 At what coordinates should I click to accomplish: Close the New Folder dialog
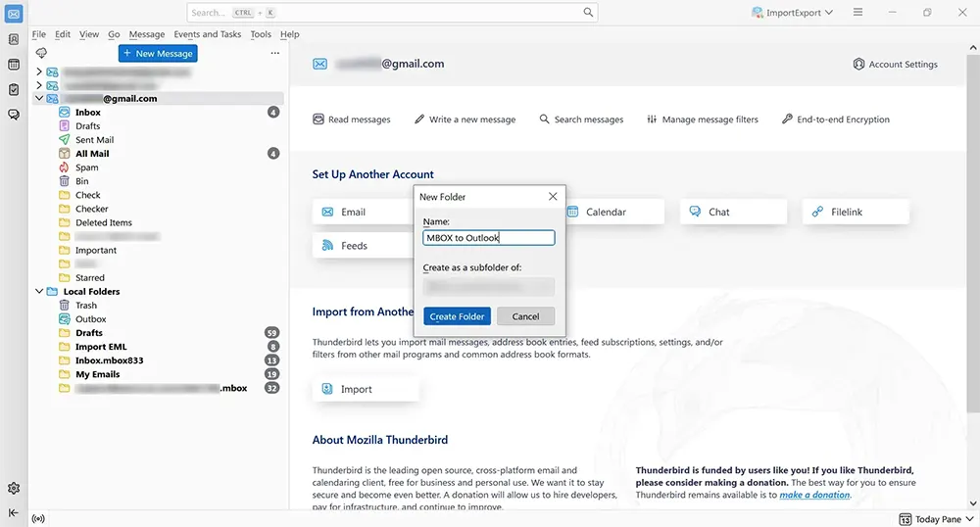point(553,197)
